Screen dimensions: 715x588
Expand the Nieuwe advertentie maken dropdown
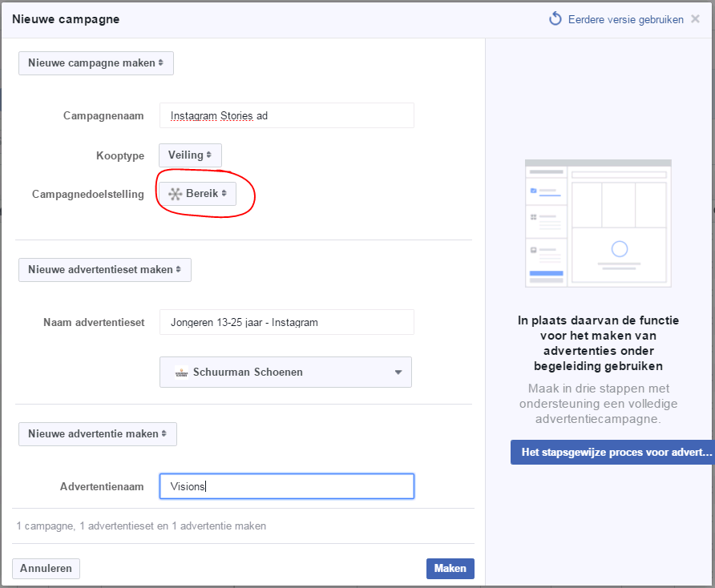98,434
